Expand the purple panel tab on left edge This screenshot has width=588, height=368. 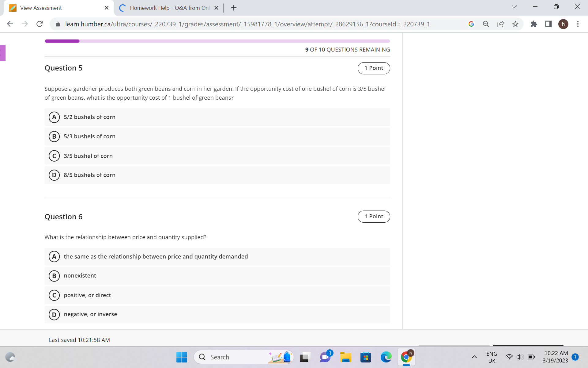(2, 52)
